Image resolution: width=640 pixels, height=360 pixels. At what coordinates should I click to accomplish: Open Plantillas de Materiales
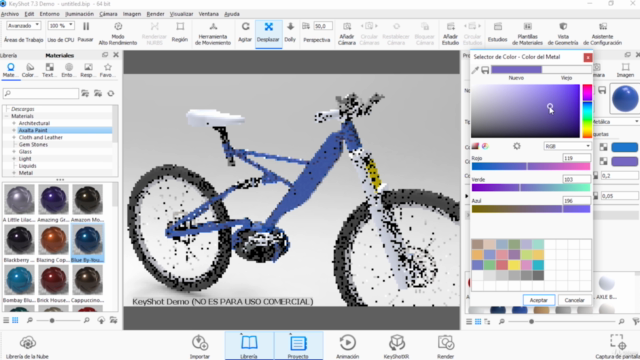tap(527, 33)
